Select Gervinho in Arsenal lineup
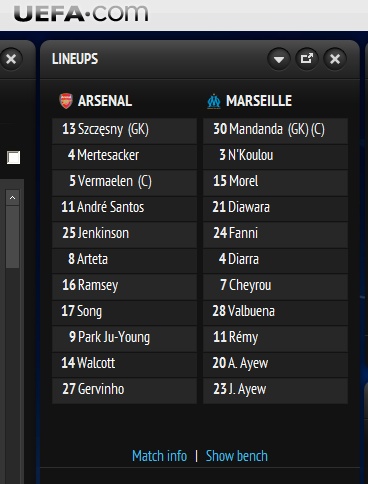 pyautogui.click(x=124, y=389)
